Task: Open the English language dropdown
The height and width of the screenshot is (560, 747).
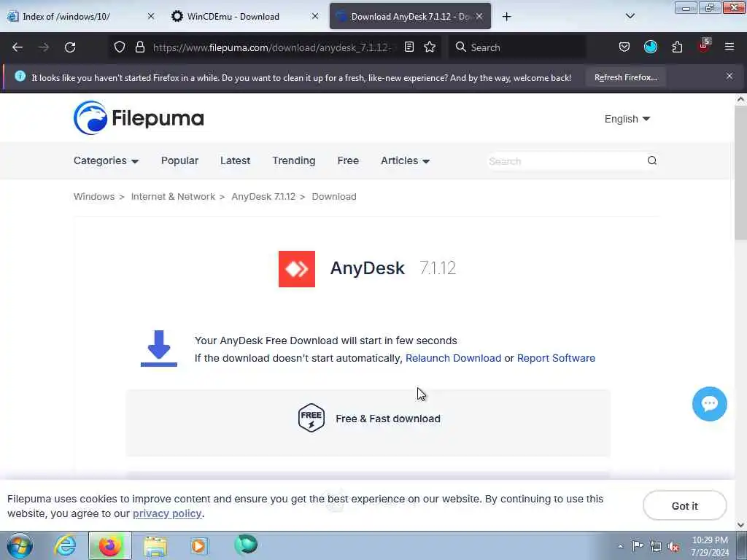Action: [x=627, y=119]
